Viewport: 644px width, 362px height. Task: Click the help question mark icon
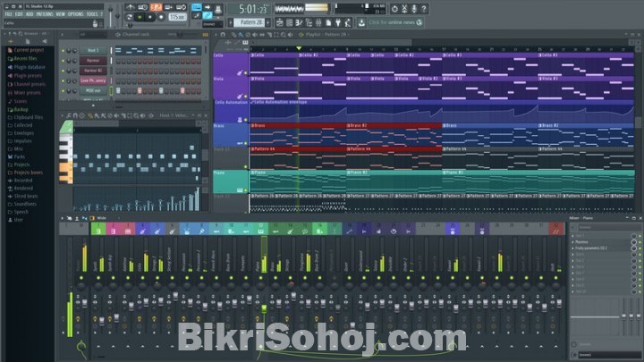point(424,9)
